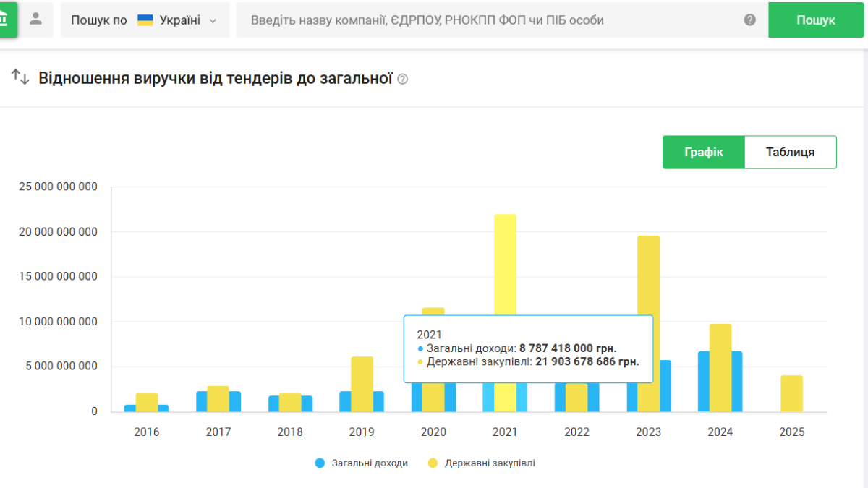The height and width of the screenshot is (488, 868).
Task: Open the Пошук по Україні country dropdown
Action: pyautogui.click(x=145, y=20)
